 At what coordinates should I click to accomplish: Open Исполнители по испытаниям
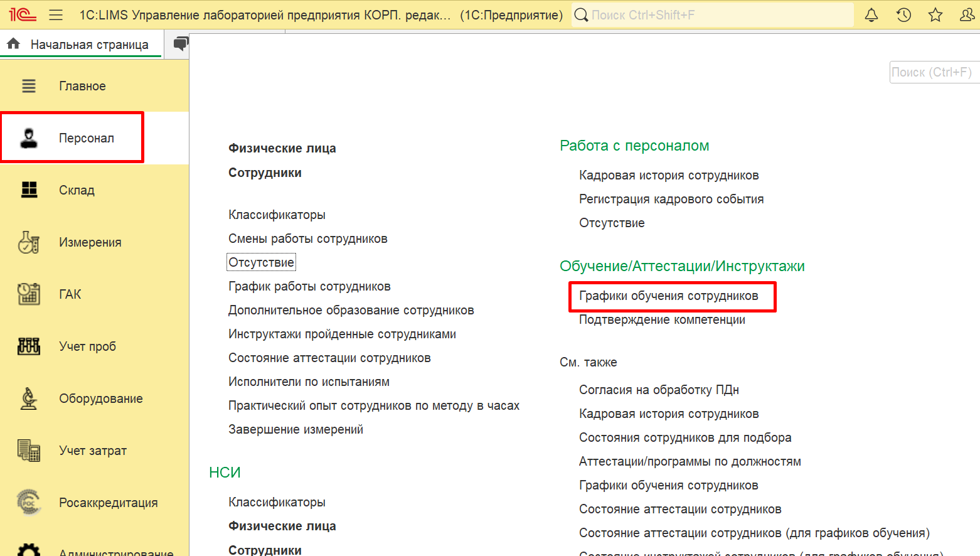[309, 382]
